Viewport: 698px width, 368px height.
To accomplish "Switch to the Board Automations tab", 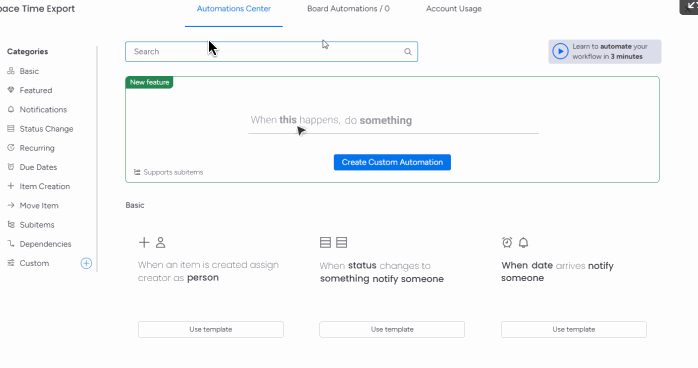I will pyautogui.click(x=348, y=9).
